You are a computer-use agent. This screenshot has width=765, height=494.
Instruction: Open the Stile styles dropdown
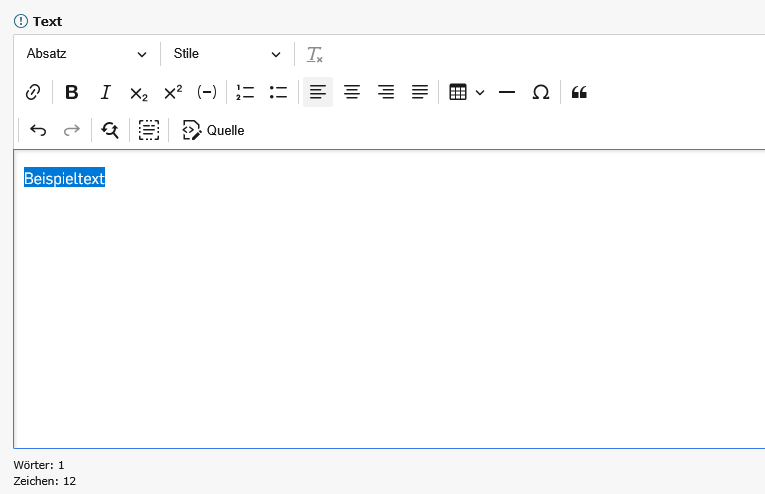point(227,54)
